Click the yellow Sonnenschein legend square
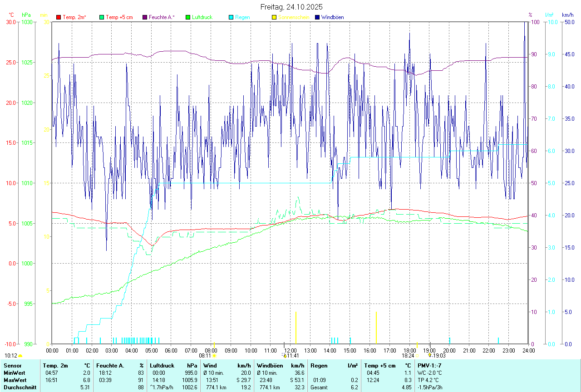 click(x=274, y=17)
